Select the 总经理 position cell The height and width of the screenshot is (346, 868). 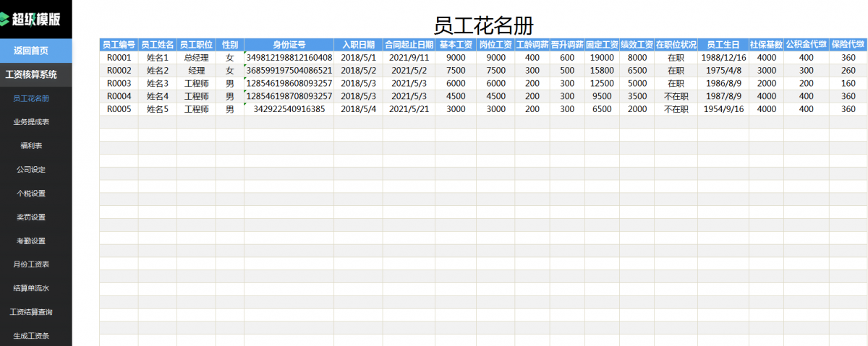click(x=195, y=58)
